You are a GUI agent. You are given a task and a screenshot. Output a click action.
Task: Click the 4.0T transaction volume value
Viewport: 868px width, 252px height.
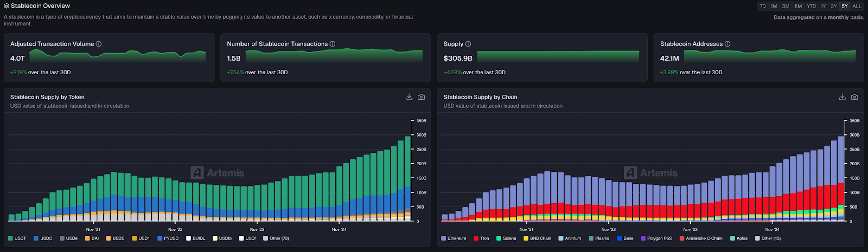click(x=17, y=58)
